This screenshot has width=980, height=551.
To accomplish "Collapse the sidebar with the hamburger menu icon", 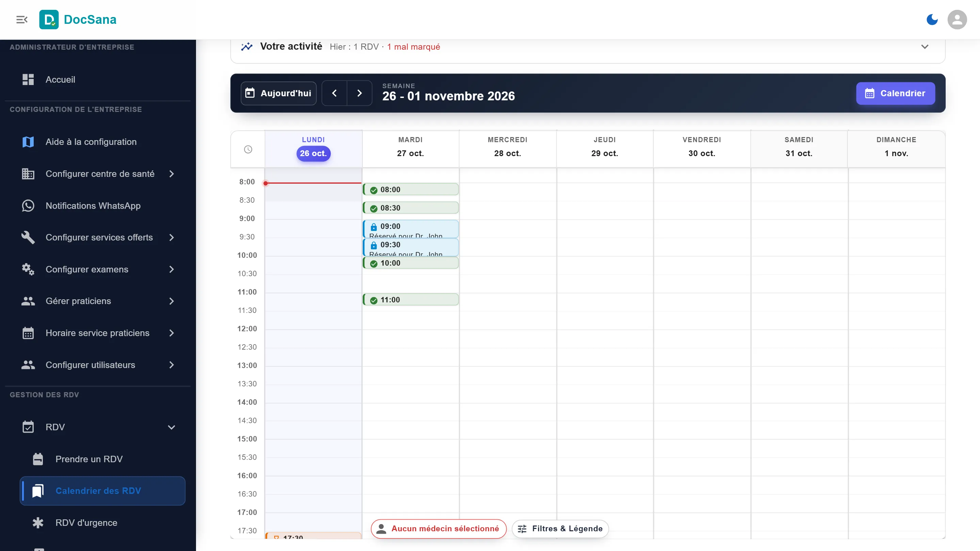I will (22, 19).
